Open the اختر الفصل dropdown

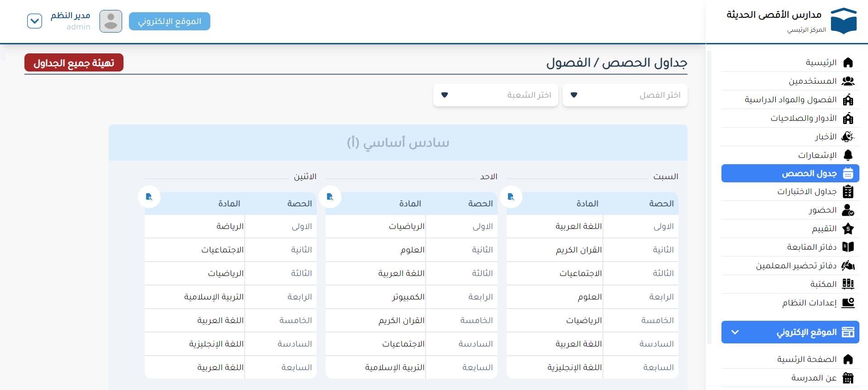tap(625, 95)
